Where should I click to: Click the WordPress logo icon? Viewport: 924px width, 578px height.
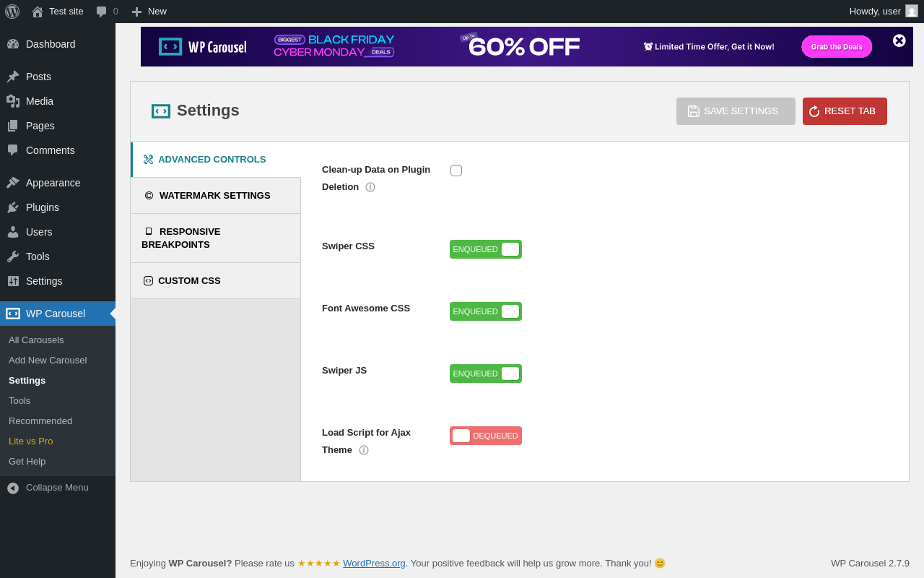pyautogui.click(x=12, y=12)
